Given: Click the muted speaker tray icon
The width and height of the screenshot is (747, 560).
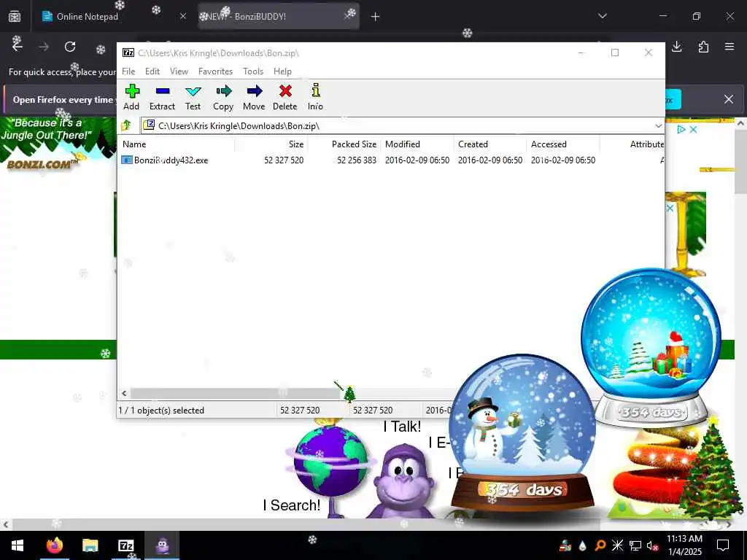Looking at the screenshot, I should click(x=652, y=545).
